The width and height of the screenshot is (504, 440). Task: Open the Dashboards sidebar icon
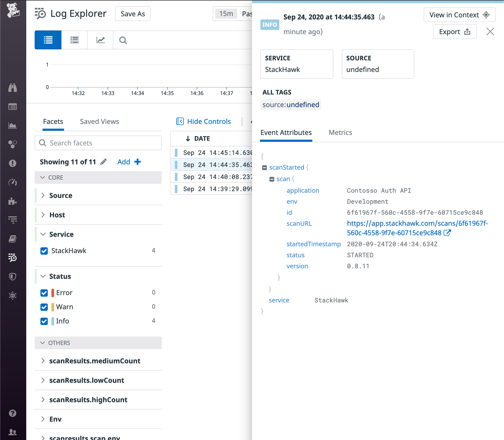tap(13, 107)
